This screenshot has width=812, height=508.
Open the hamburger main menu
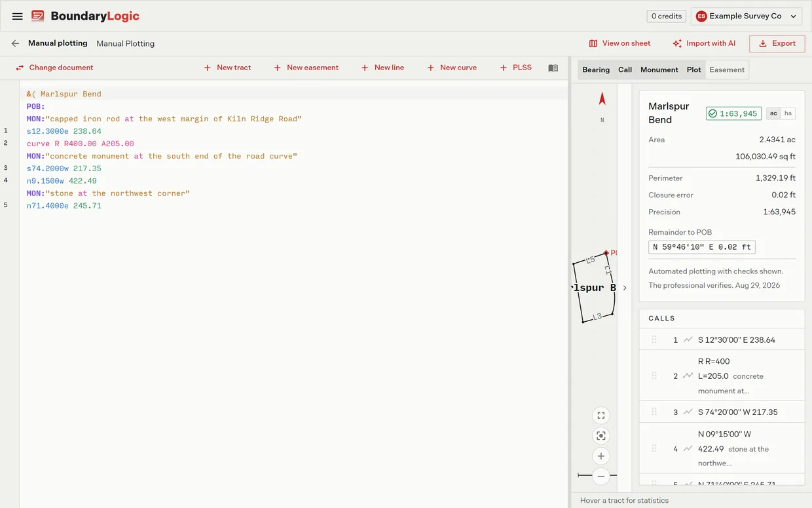click(x=18, y=16)
